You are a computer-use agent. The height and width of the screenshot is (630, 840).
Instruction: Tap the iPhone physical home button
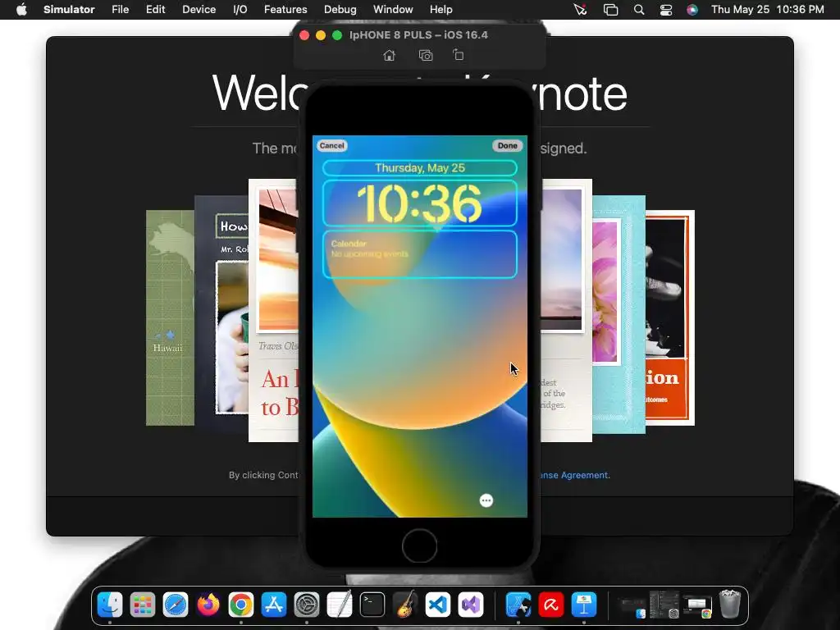pos(419,546)
